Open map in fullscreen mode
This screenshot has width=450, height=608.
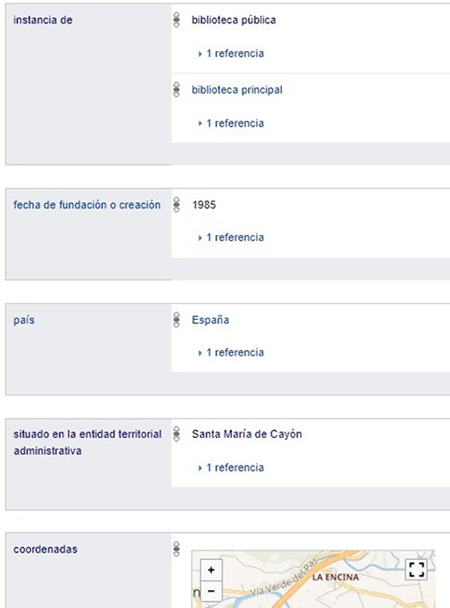click(416, 570)
